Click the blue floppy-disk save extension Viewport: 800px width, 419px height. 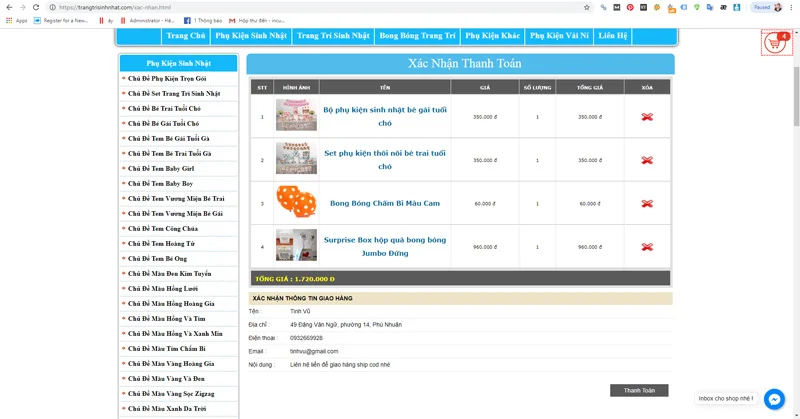[736, 7]
